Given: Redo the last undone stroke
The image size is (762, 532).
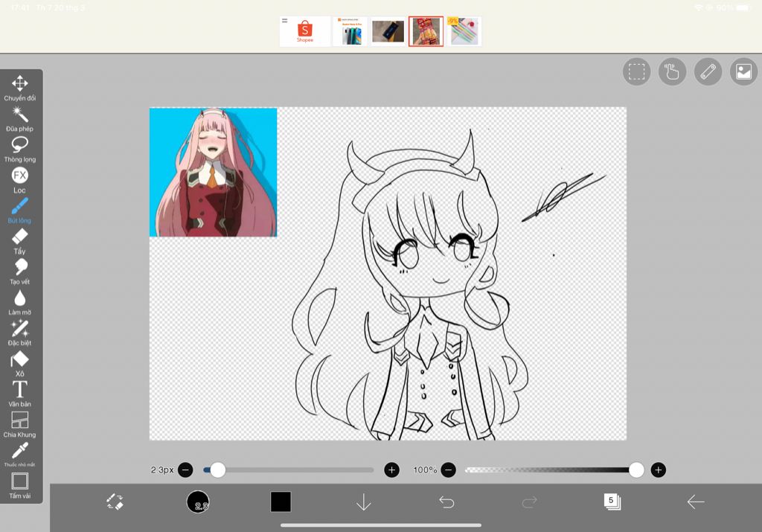Looking at the screenshot, I should pyautogui.click(x=529, y=502).
